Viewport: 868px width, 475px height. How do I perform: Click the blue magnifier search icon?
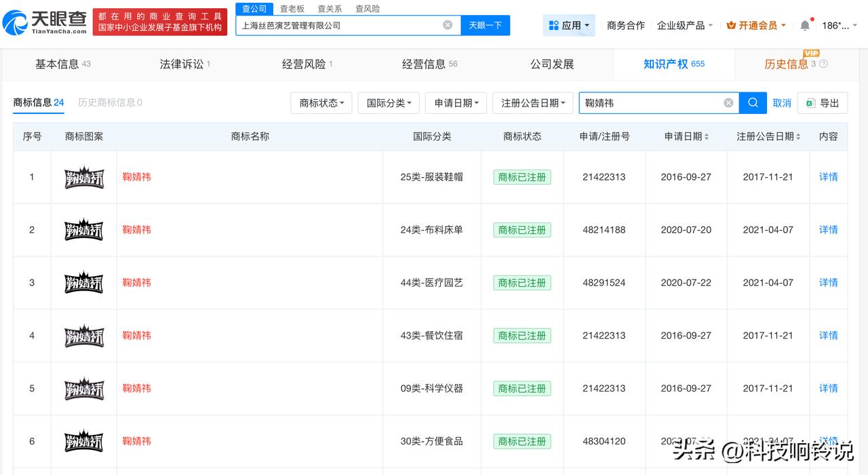point(753,102)
